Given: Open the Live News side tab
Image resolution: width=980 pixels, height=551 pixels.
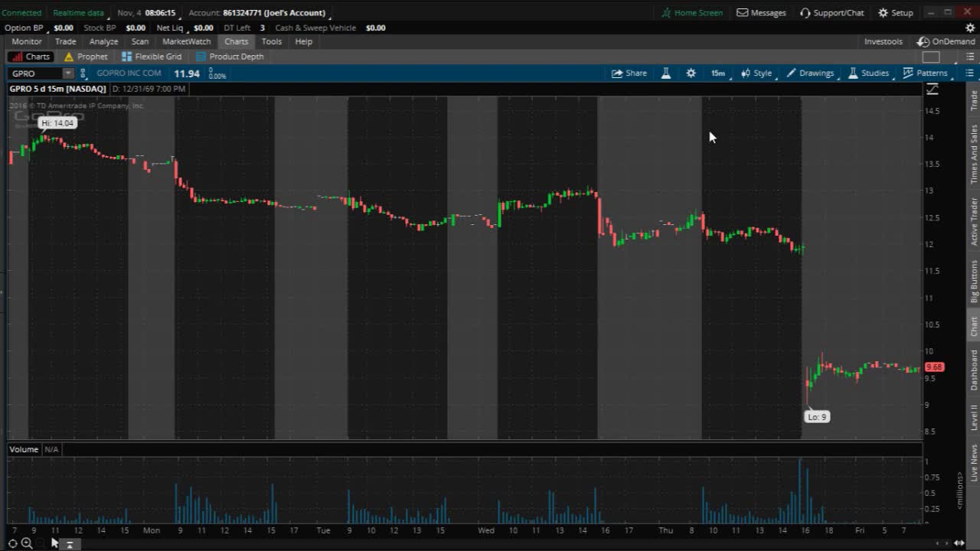Looking at the screenshot, I should [x=974, y=462].
